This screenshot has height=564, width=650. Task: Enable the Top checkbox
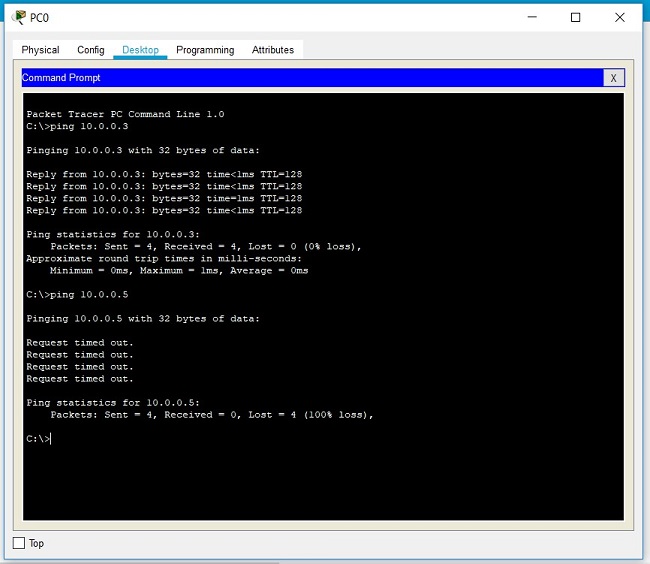coord(18,543)
